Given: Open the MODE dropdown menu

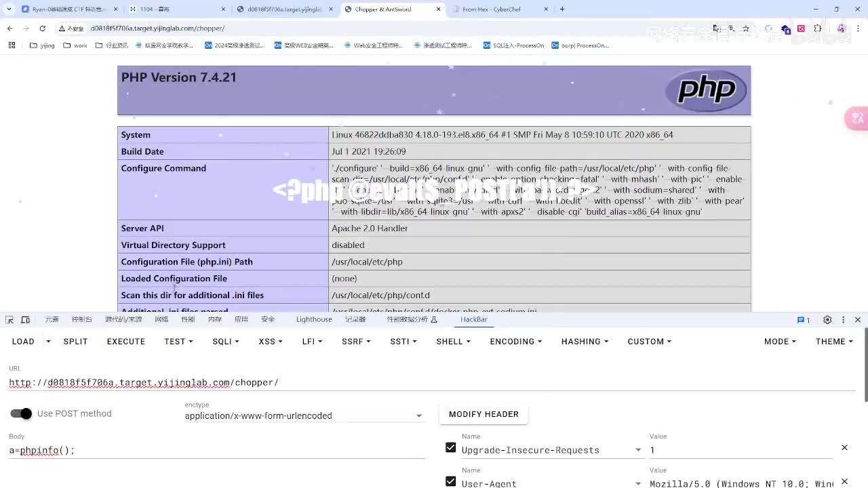Looking at the screenshot, I should [x=780, y=342].
